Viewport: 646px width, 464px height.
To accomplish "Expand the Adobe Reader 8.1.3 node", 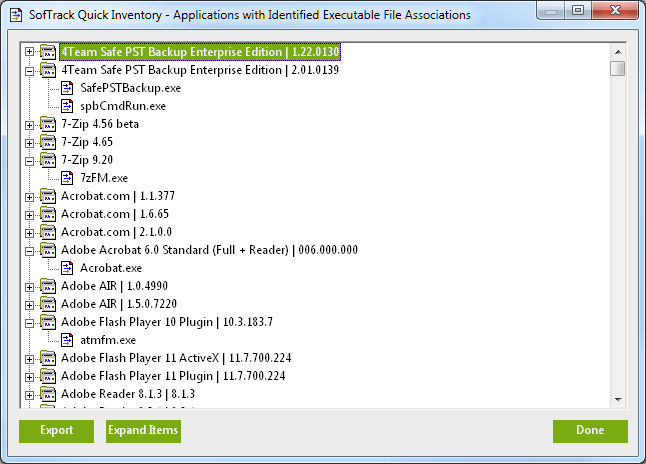I will (x=29, y=395).
